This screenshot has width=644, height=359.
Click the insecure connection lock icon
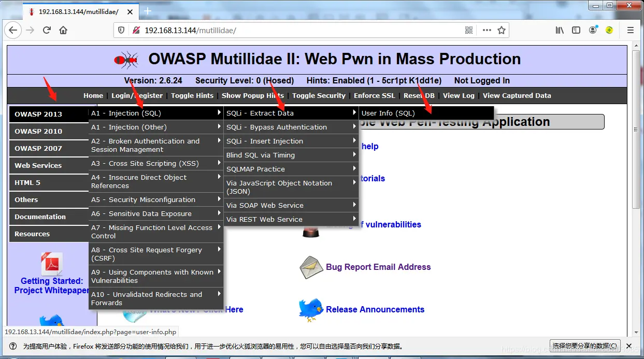136,30
